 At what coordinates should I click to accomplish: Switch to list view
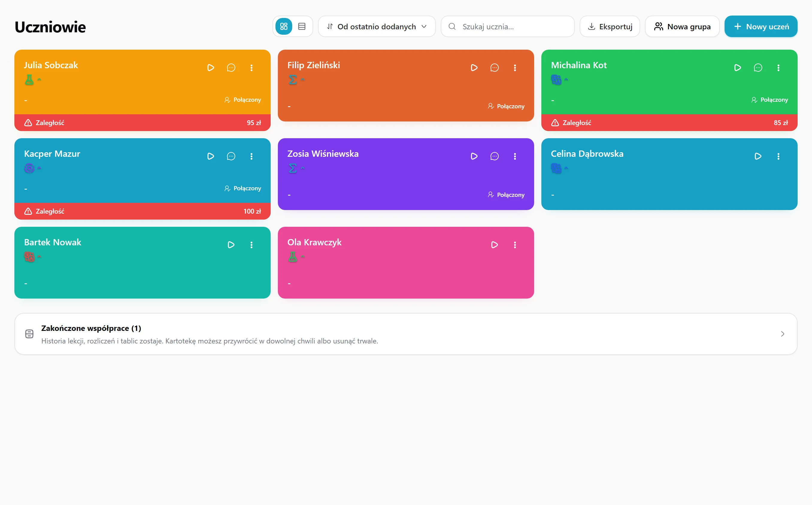point(302,26)
